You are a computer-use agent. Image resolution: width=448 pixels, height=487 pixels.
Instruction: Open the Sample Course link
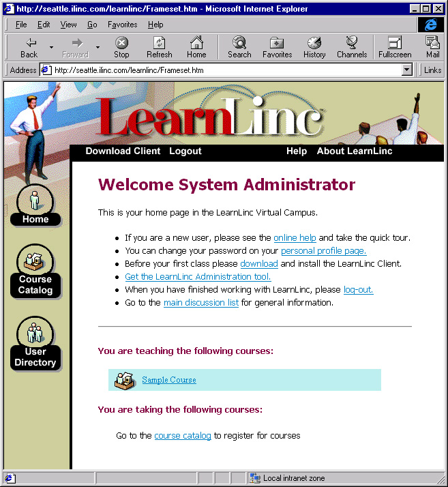click(169, 380)
